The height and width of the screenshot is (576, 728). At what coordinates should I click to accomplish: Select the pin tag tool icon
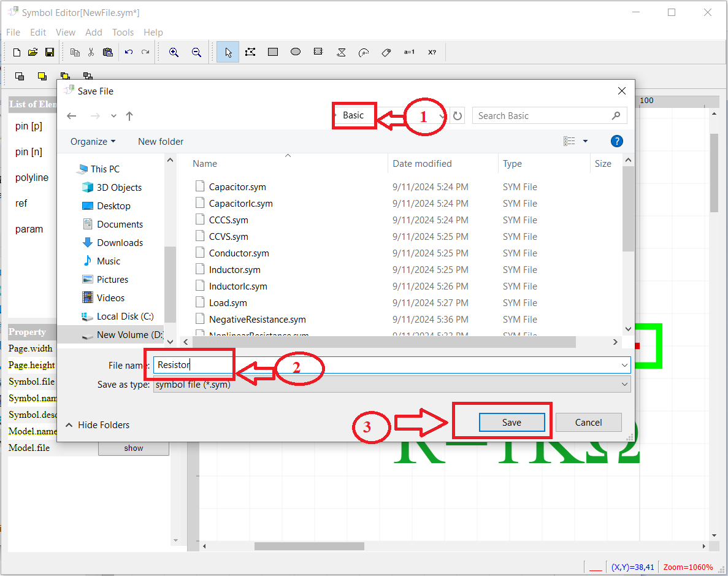pyautogui.click(x=386, y=53)
